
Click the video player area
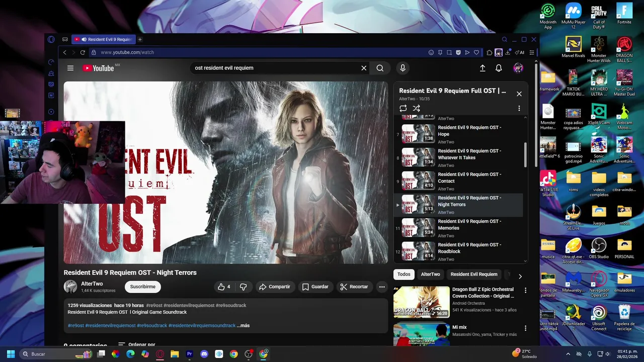tap(225, 172)
